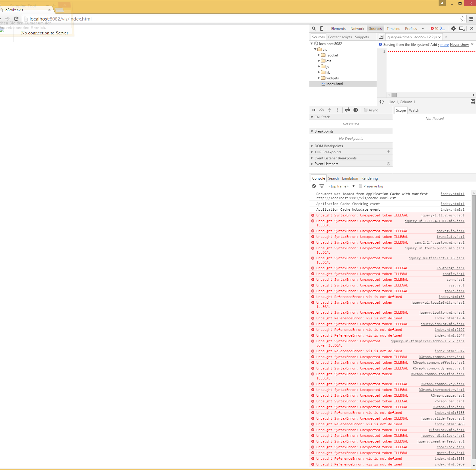Add an XHR breakpoint with plus icon
476x470 pixels.
pos(388,152)
